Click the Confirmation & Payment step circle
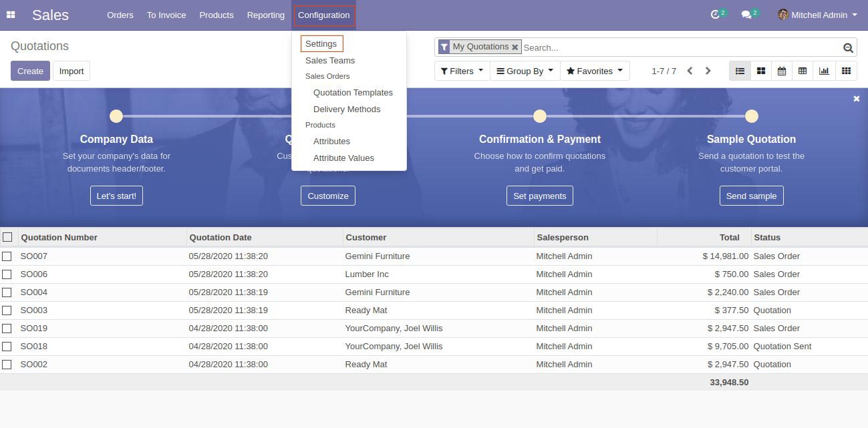 [x=540, y=116]
